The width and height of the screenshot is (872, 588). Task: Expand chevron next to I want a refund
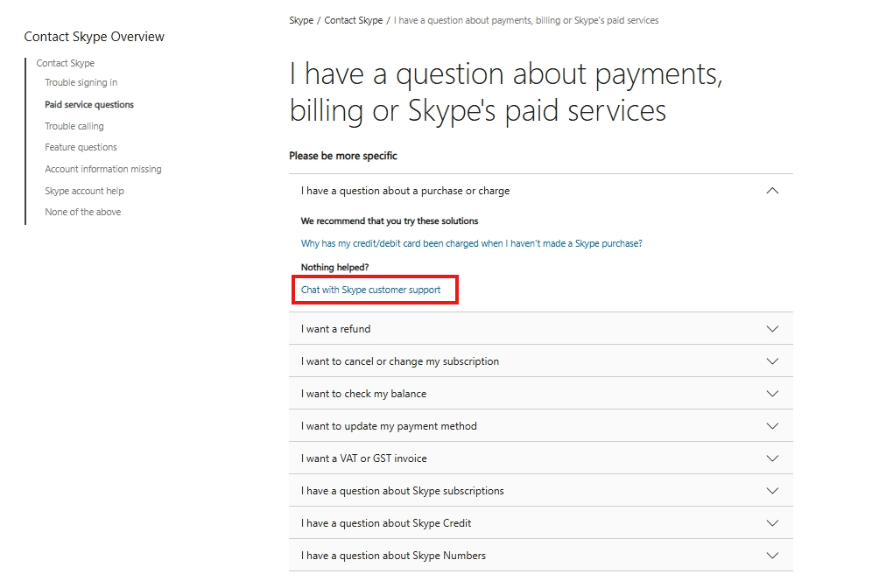point(772,329)
